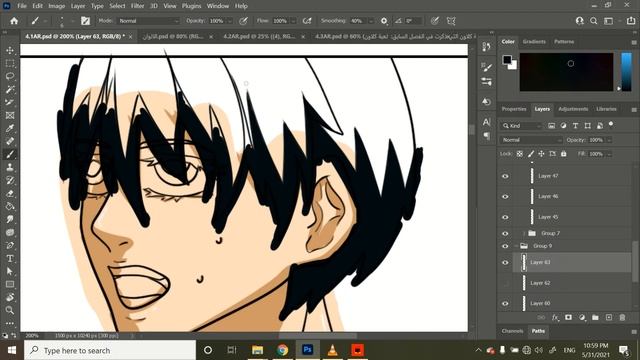Toggle visibility of Layer 47
This screenshot has width=640, height=360.
(505, 176)
